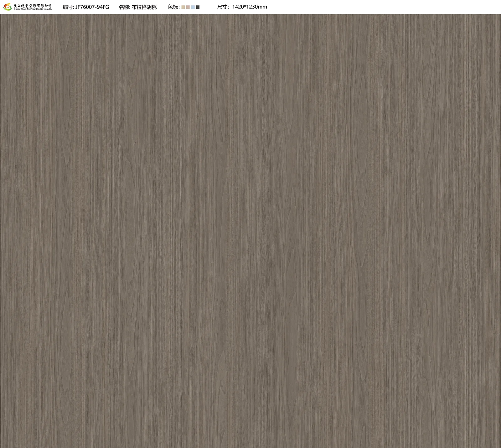Image resolution: width=501 pixels, height=448 pixels.
Task: Select the product name 布拉格胡桃
Action: (x=144, y=7)
